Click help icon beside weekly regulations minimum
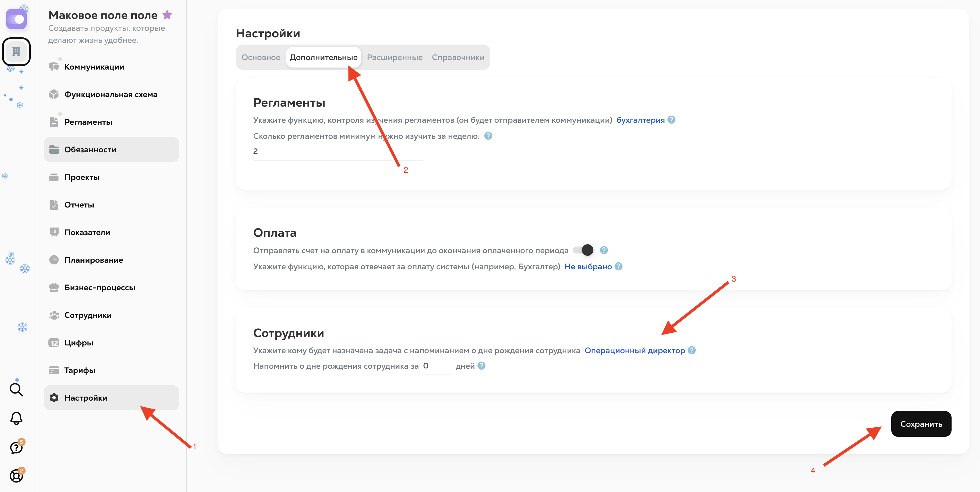 (488, 136)
